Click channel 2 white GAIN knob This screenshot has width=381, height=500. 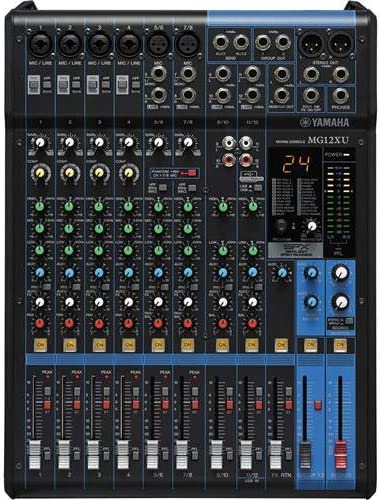[69, 142]
